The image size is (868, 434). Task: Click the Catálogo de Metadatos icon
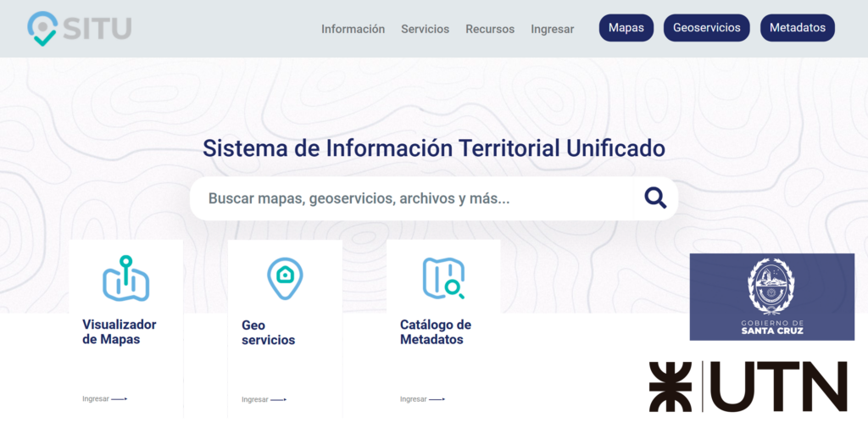click(x=443, y=278)
